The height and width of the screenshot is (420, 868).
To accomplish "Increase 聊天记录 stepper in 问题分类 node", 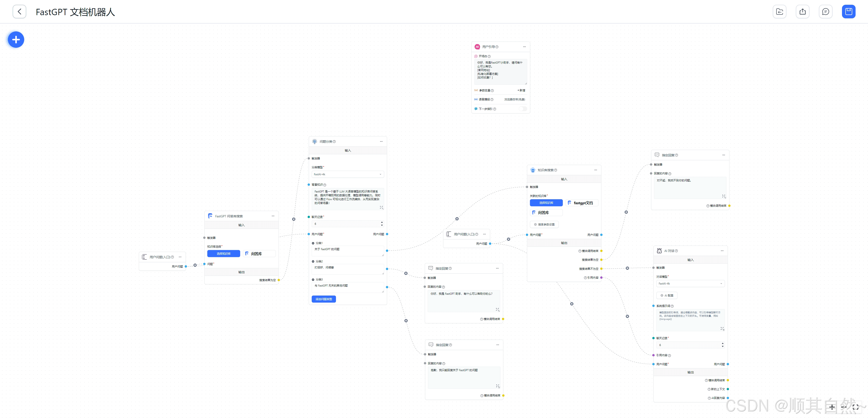I will pos(382,222).
